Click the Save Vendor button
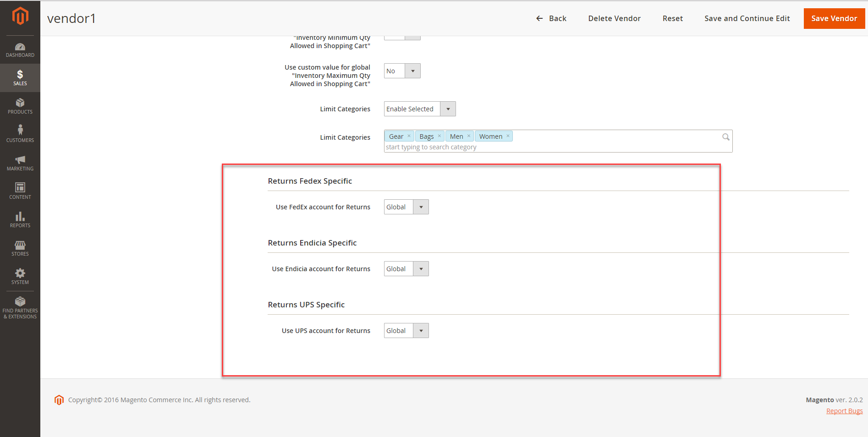Screen dimensions: 868x437 pos(834,18)
